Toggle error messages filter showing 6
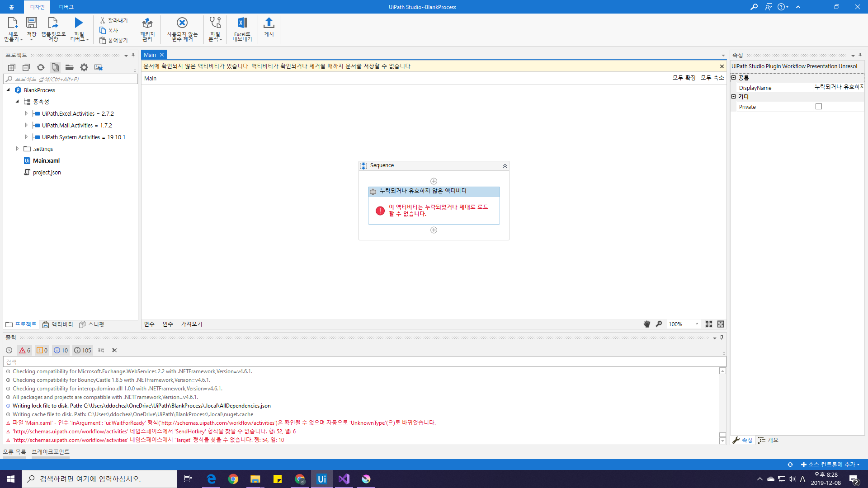 pos(25,350)
